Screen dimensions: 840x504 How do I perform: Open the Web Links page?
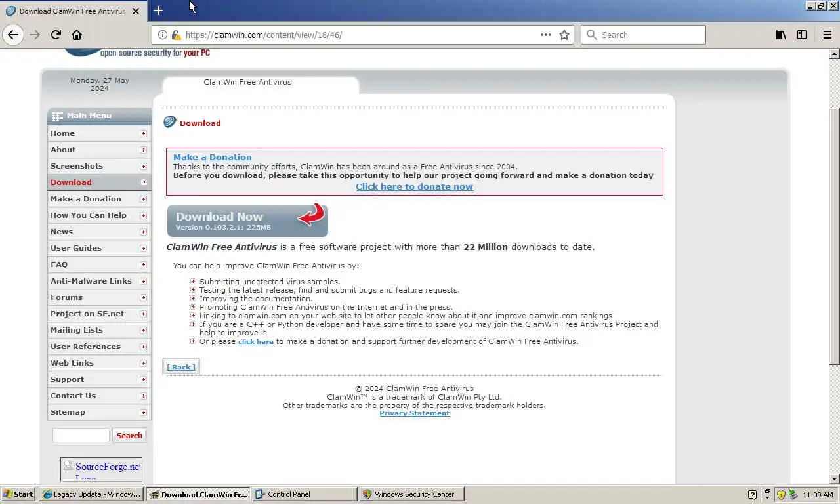coord(99,363)
